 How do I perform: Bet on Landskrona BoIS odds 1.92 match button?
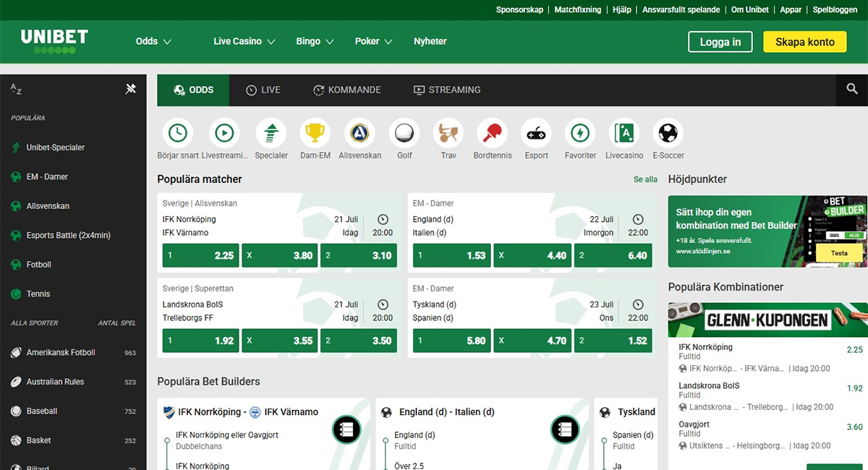pyautogui.click(x=200, y=341)
